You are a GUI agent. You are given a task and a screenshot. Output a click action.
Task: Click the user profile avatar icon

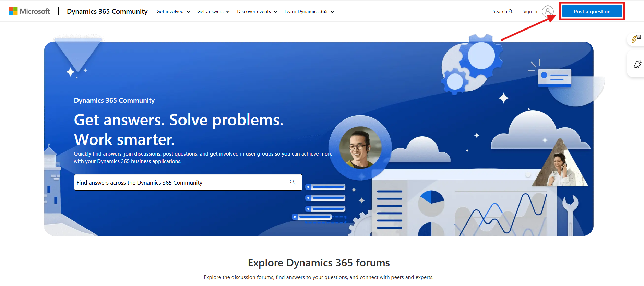click(548, 11)
